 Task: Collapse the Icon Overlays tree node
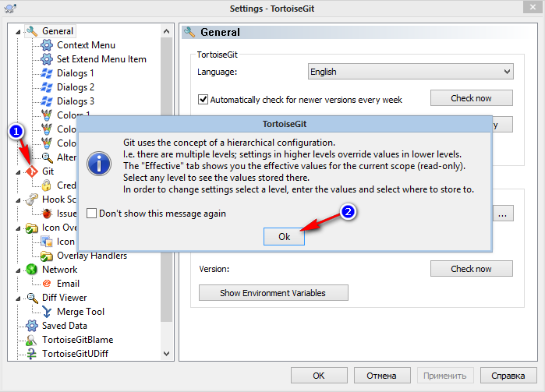point(18,228)
